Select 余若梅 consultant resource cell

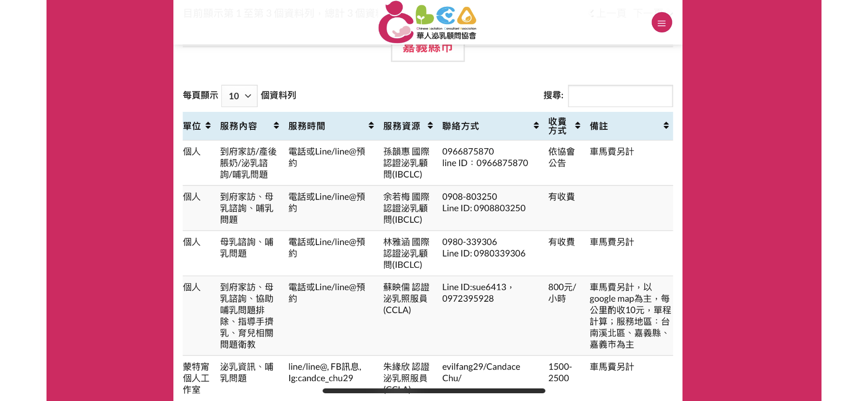[x=408, y=208]
